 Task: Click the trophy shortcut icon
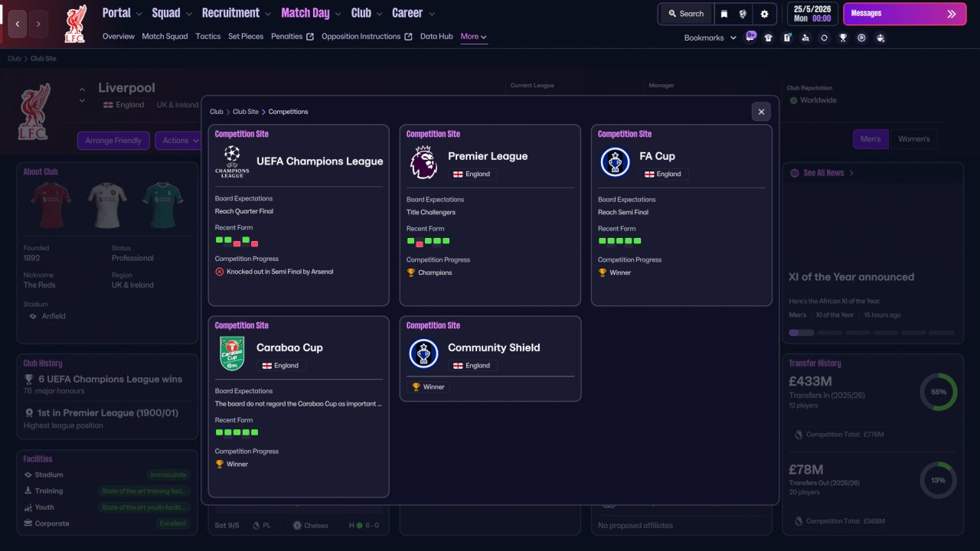coord(843,37)
